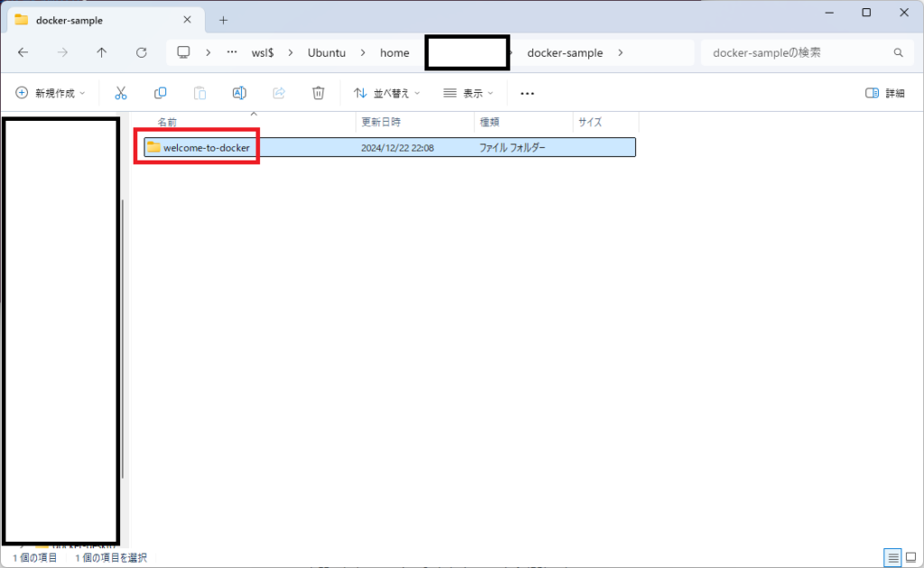Delete the selected folder with trash icon
This screenshot has width=924, height=568.
[319, 93]
